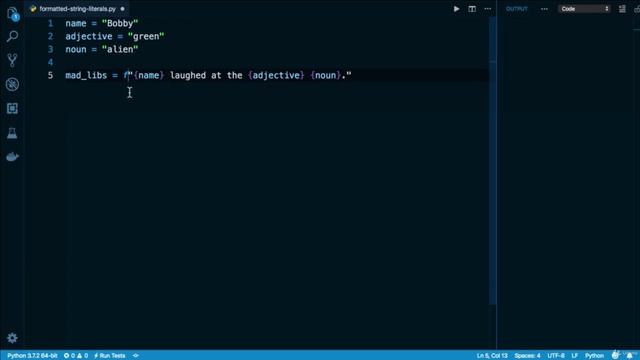Place cursor in "alien" string

point(120,49)
